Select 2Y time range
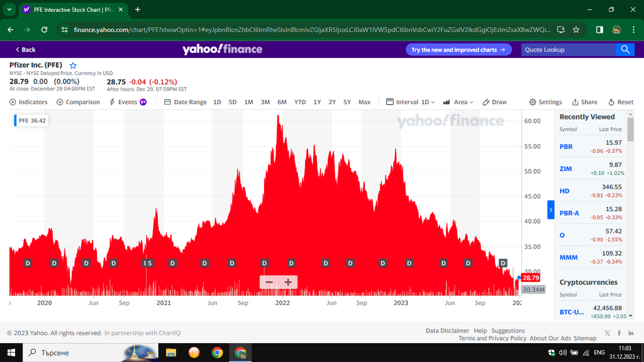 click(332, 102)
